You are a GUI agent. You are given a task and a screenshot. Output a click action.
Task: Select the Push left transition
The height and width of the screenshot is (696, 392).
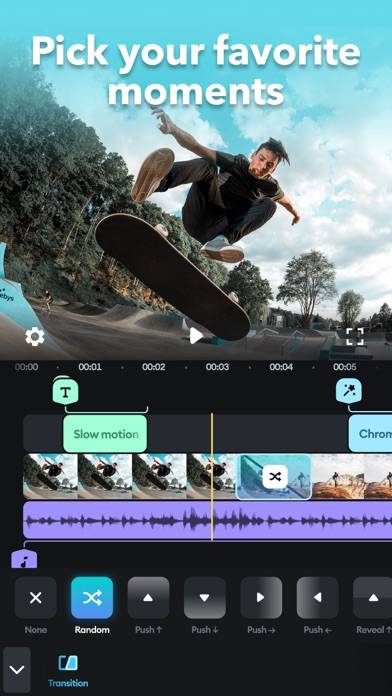pos(317,597)
